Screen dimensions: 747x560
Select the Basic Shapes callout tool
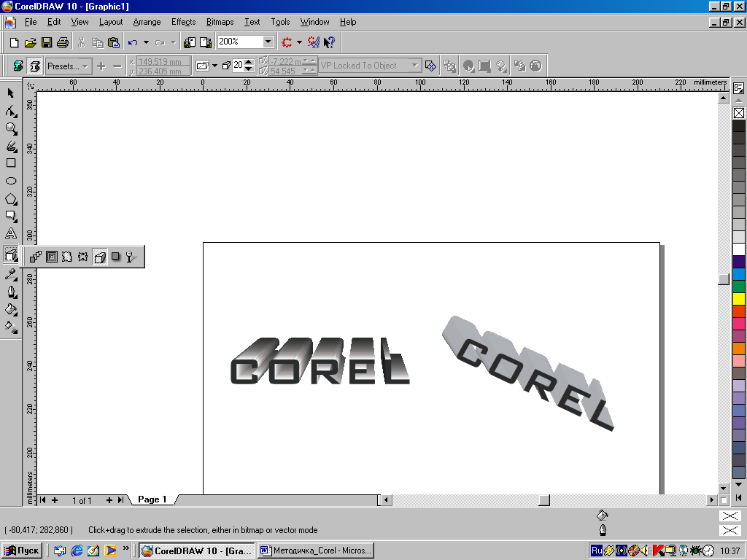coord(11,216)
